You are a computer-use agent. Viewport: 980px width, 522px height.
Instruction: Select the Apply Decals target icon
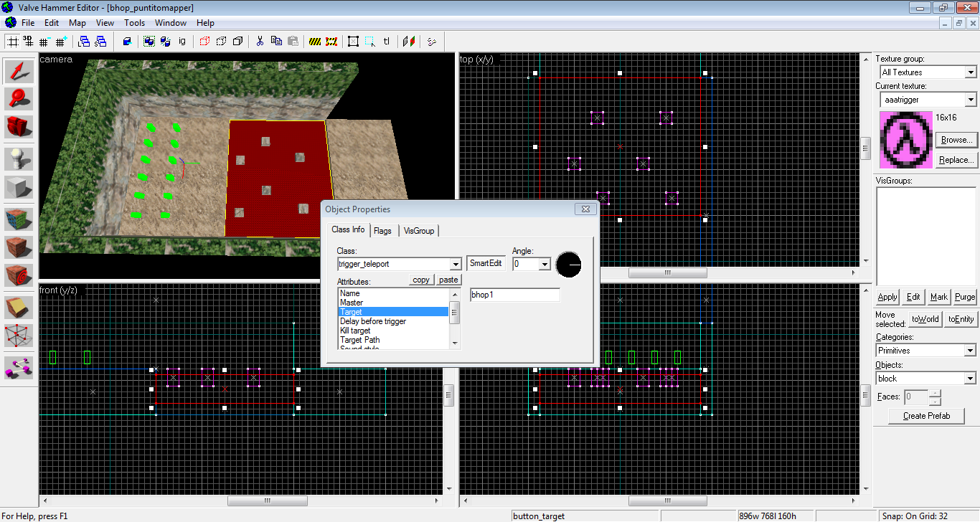pyautogui.click(x=19, y=275)
